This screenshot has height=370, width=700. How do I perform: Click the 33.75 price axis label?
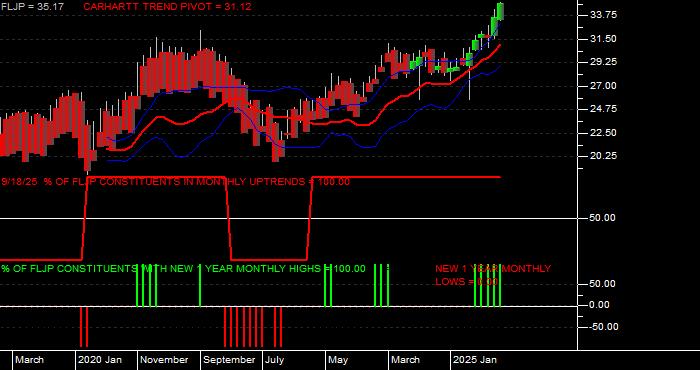(x=603, y=15)
